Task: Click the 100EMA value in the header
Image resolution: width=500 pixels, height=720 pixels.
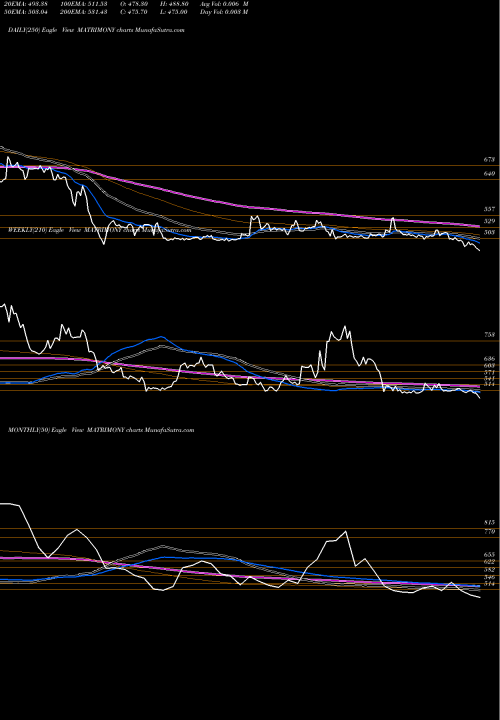Action: (84, 4)
